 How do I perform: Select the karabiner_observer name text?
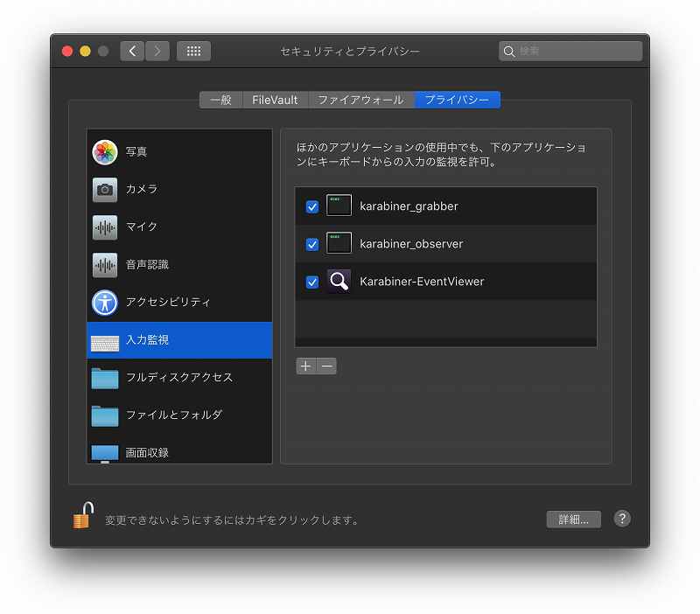tap(411, 244)
